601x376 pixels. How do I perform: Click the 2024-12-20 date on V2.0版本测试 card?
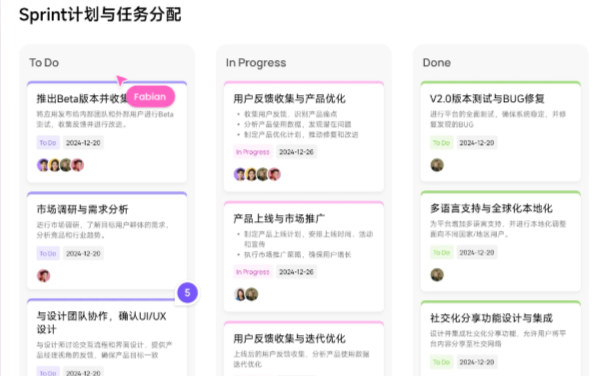click(477, 143)
